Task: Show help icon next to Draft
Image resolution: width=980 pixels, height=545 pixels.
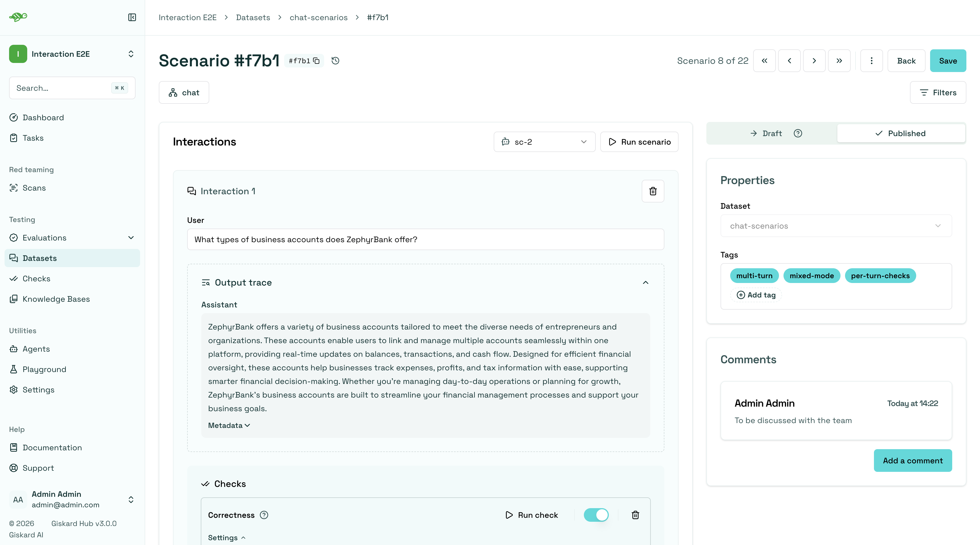Action: 798,134
